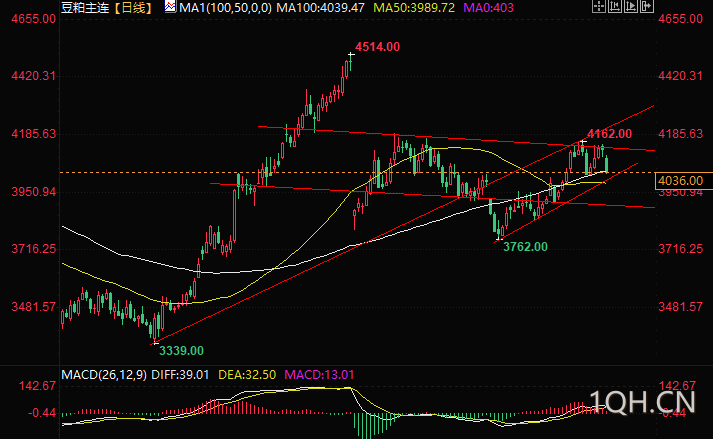Click the right axis 3716.25 label

click(680, 248)
